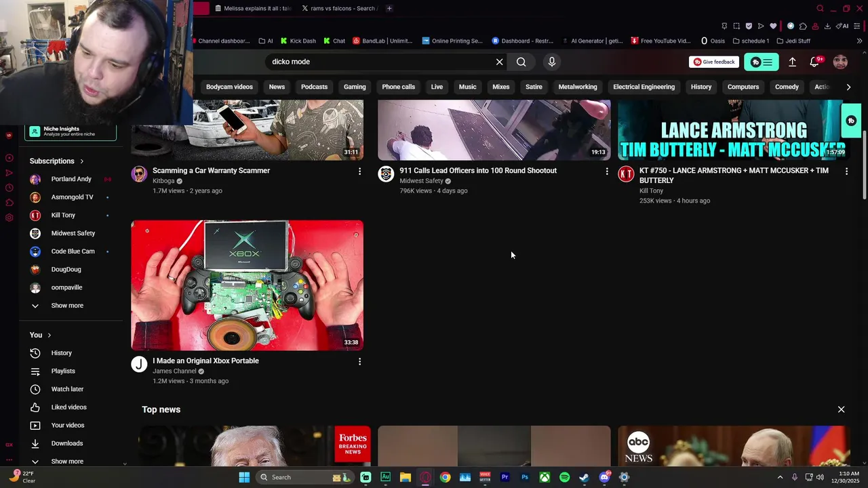Show hidden system tray icons

tap(780, 477)
